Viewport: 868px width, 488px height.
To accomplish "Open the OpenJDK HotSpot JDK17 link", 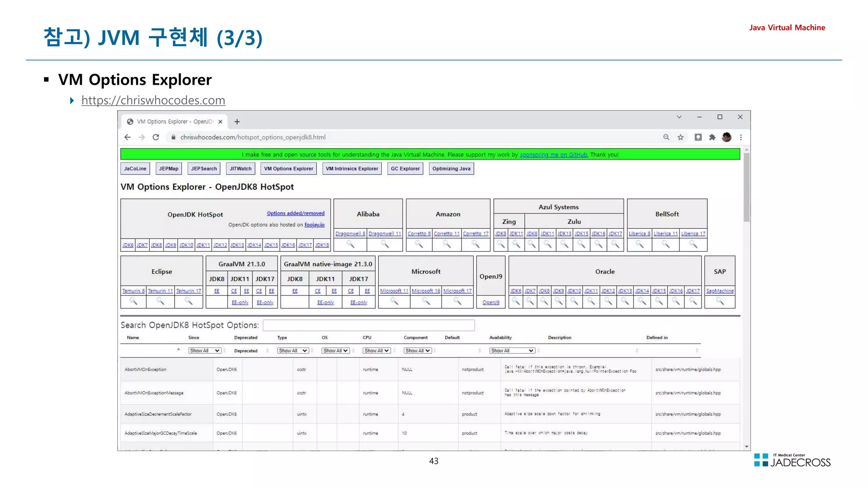I will click(305, 245).
